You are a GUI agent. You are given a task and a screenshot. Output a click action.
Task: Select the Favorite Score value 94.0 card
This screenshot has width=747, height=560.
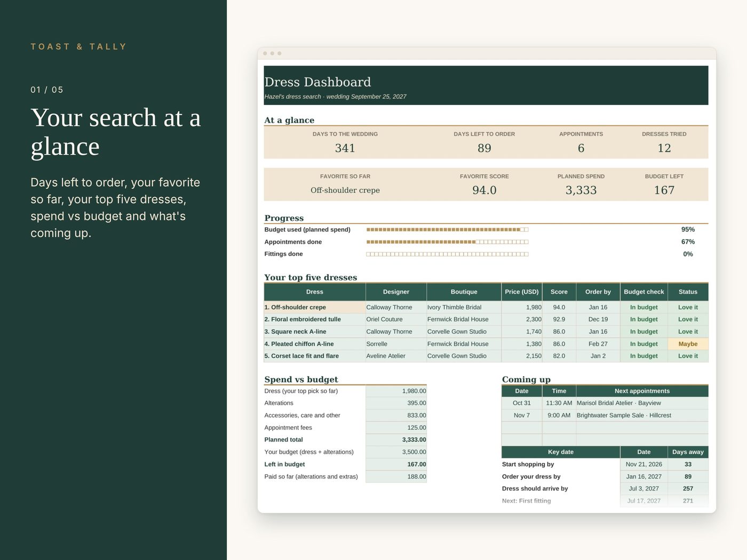point(484,190)
